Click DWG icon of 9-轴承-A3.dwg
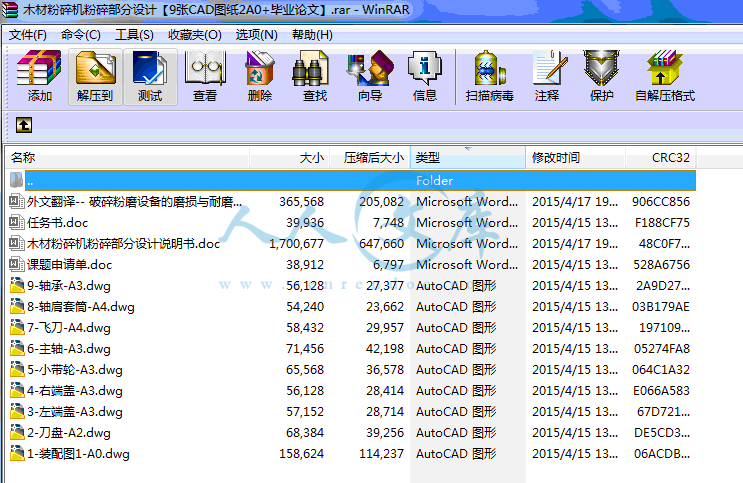The width and height of the screenshot is (743, 483). pos(17,285)
